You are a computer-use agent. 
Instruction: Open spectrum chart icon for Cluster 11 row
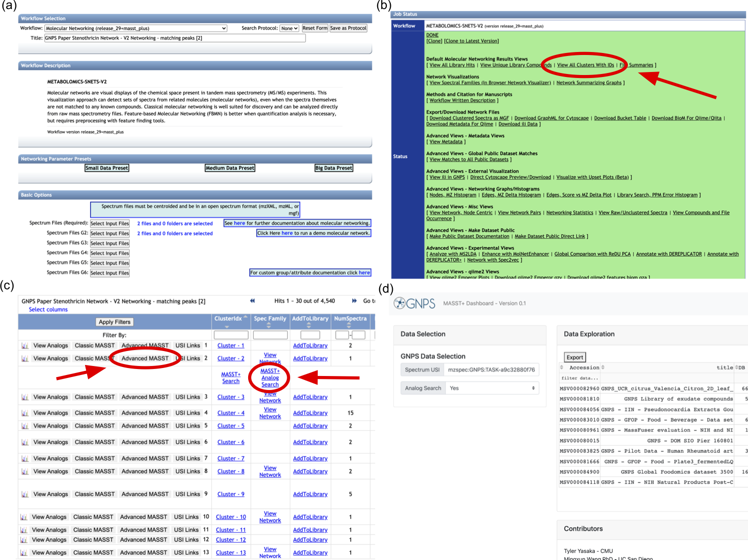pos(24,530)
